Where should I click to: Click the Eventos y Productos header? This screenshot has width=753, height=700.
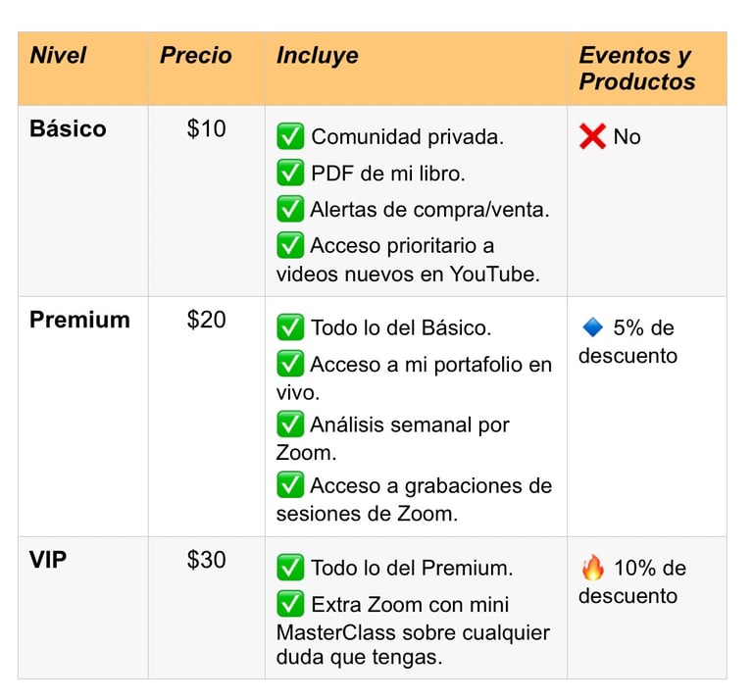click(636, 69)
